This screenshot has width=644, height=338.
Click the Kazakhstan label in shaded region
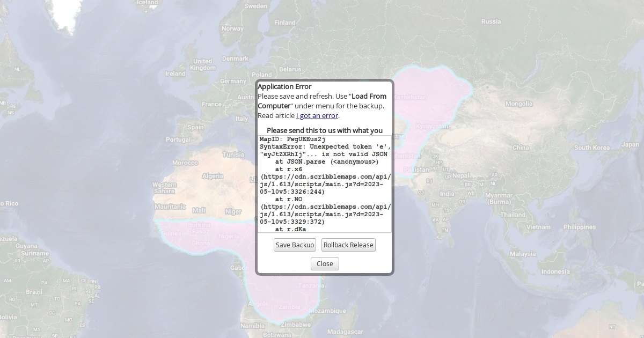click(411, 97)
